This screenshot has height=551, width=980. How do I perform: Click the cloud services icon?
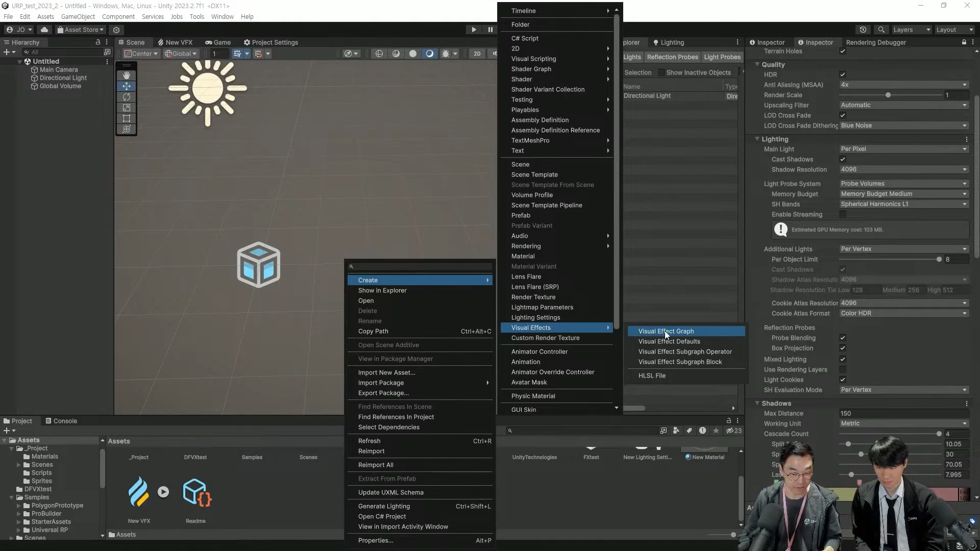coord(44,30)
